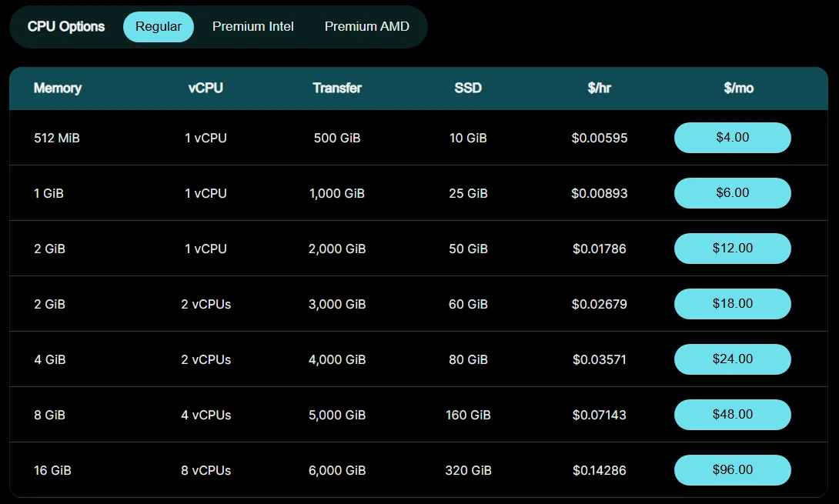Image resolution: width=839 pixels, height=504 pixels.
Task: Click the 4 GiB memory cell
Action: [x=50, y=359]
